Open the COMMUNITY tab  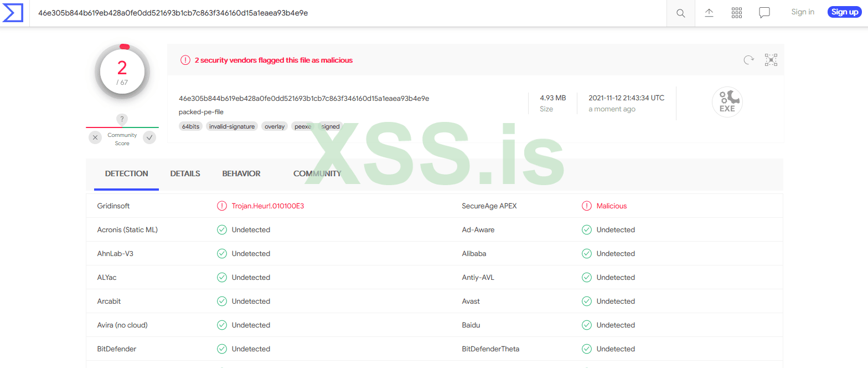point(317,173)
